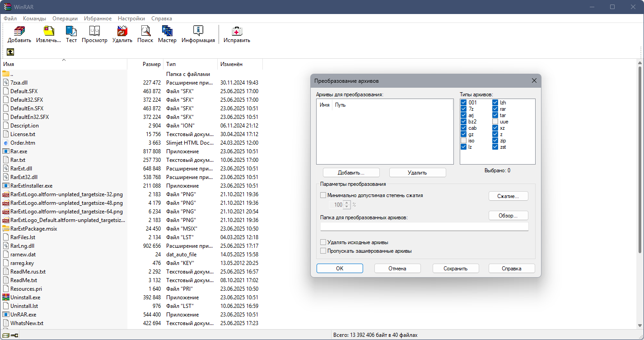This screenshot has height=340, width=644.
Task: Select RarExtLogo targetsize-32.png icon
Action: [6, 194]
